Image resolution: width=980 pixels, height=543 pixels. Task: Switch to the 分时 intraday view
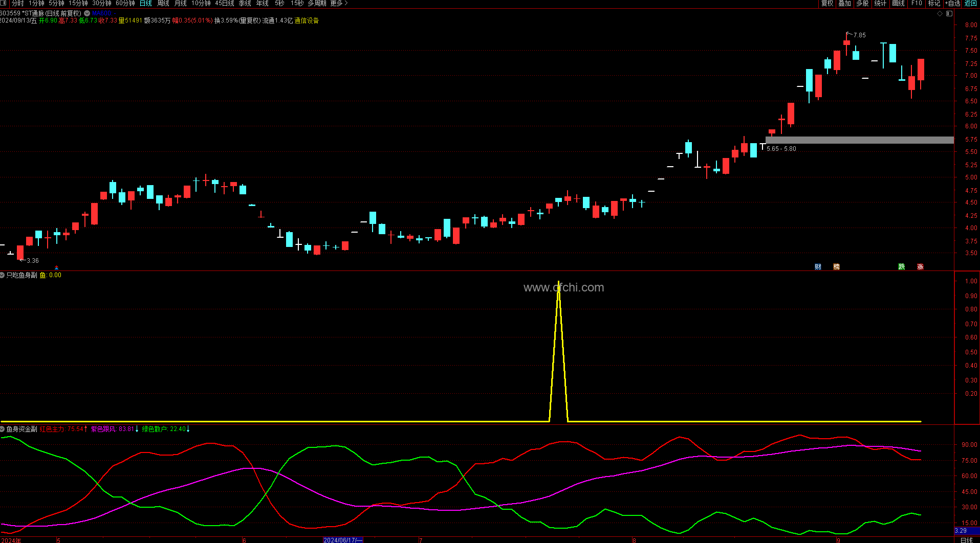[18, 4]
